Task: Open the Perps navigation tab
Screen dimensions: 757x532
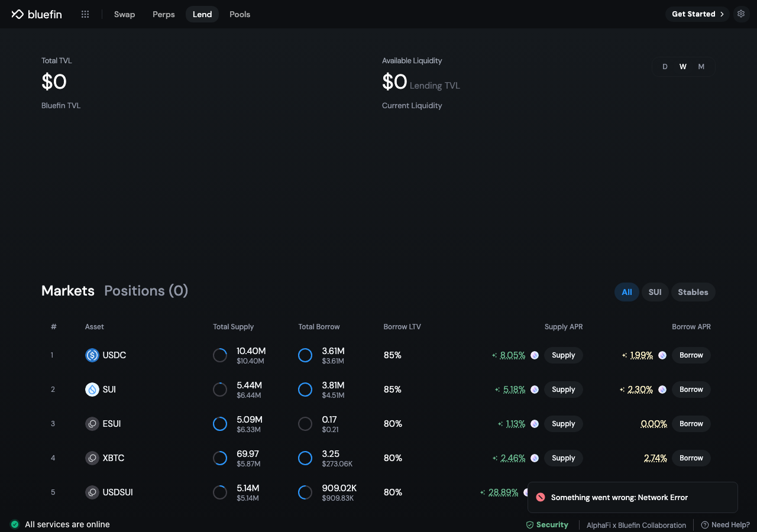Action: point(164,14)
